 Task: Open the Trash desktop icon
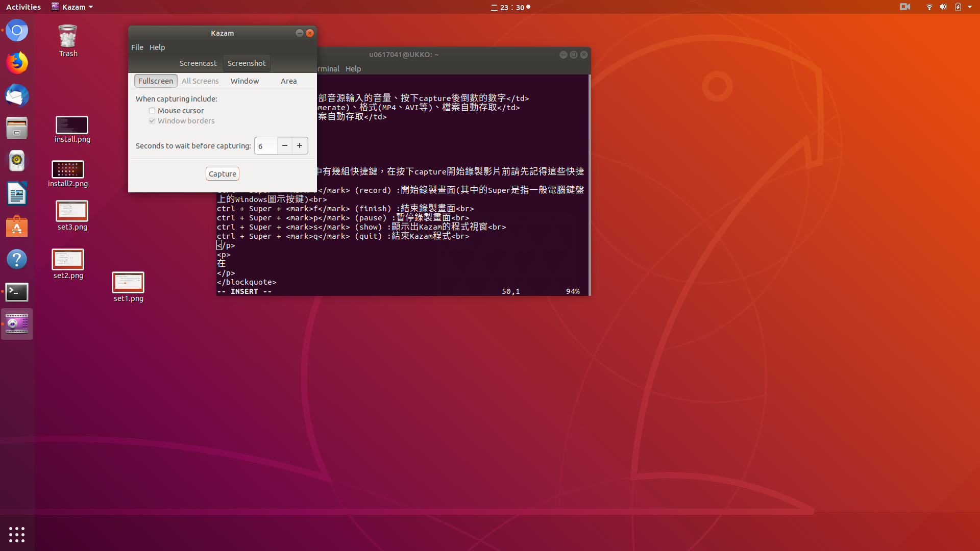68,41
